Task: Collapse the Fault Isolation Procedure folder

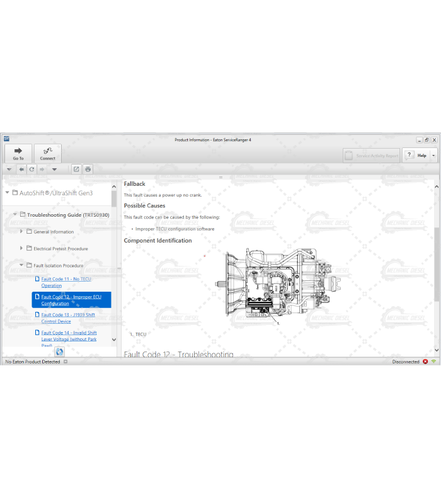Action: click(21, 265)
